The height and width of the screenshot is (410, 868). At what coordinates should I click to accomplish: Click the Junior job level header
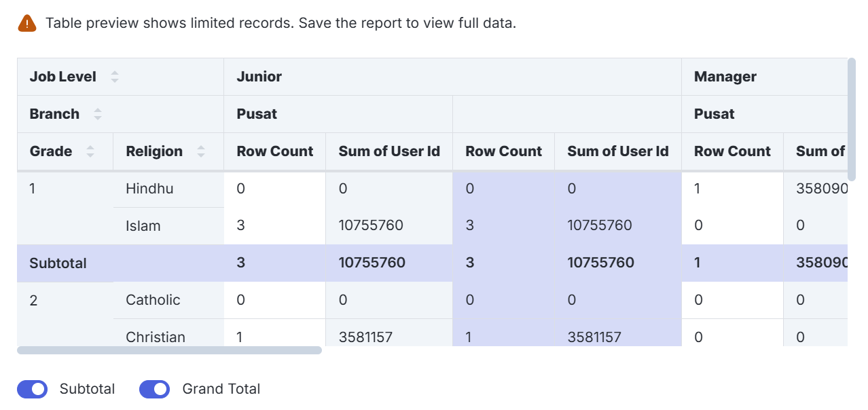click(x=259, y=77)
